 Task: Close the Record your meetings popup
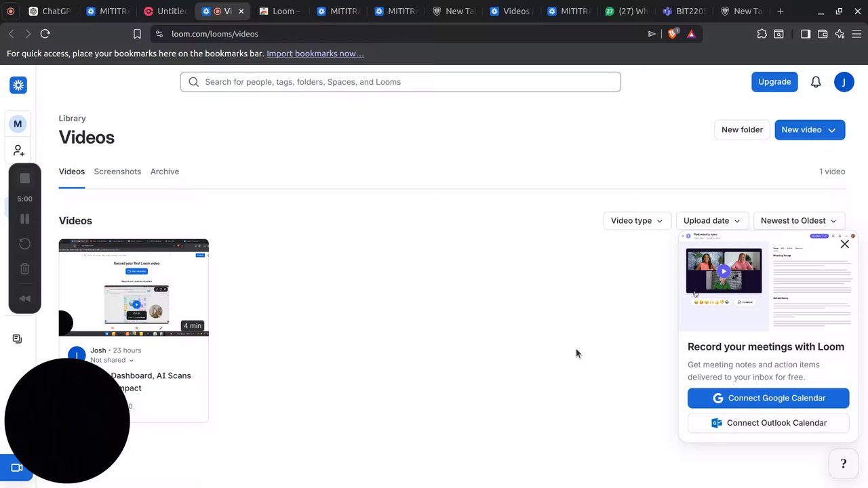point(845,244)
